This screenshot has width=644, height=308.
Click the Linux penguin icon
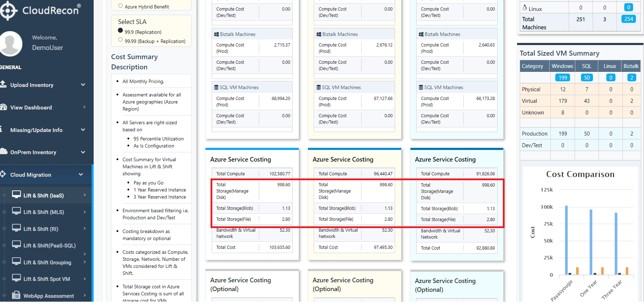pyautogui.click(x=525, y=8)
